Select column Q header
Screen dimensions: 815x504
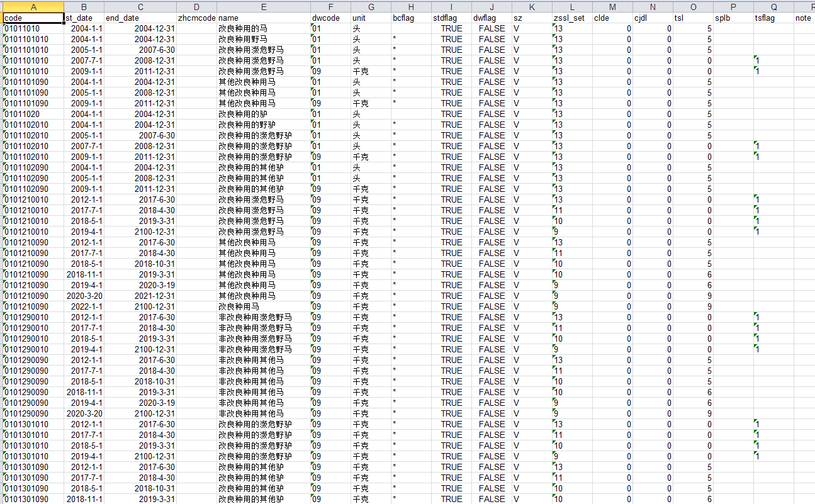point(773,6)
